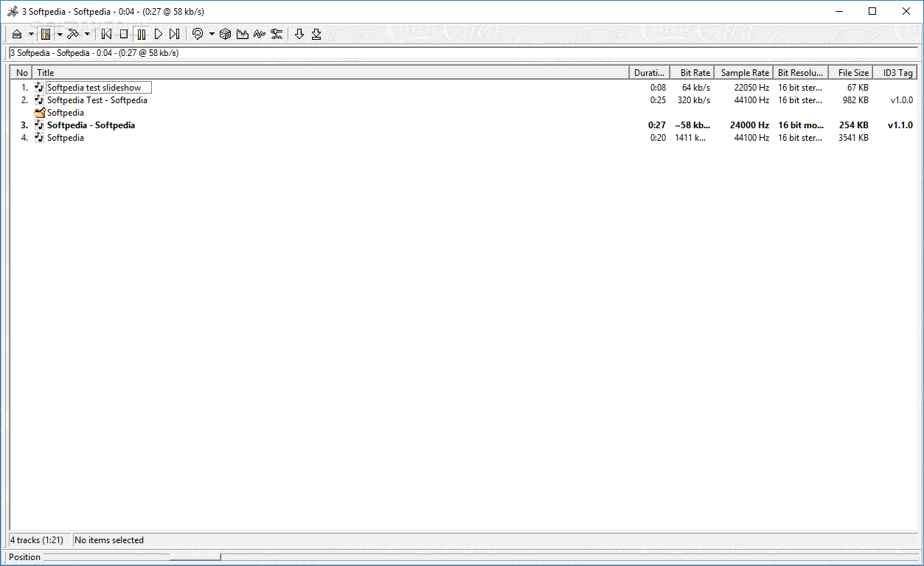Image resolution: width=924 pixels, height=566 pixels.
Task: Click the music note icon of track 3
Action: [x=40, y=125]
